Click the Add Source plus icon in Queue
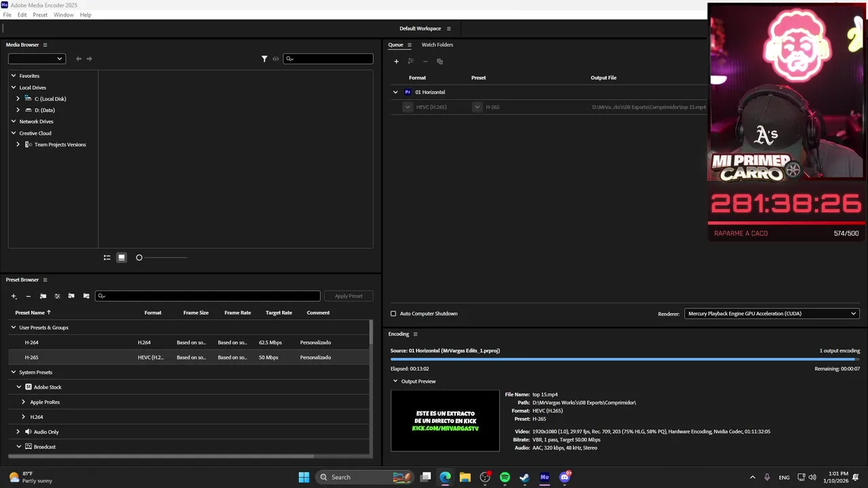 [397, 61]
